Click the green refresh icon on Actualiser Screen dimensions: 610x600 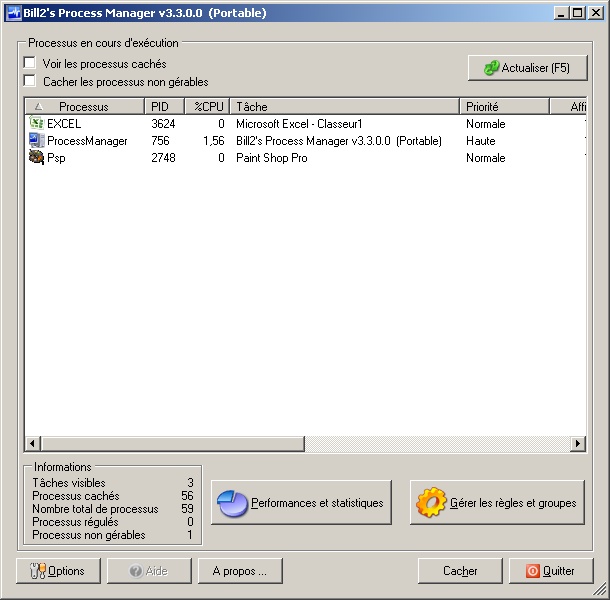tap(491, 68)
